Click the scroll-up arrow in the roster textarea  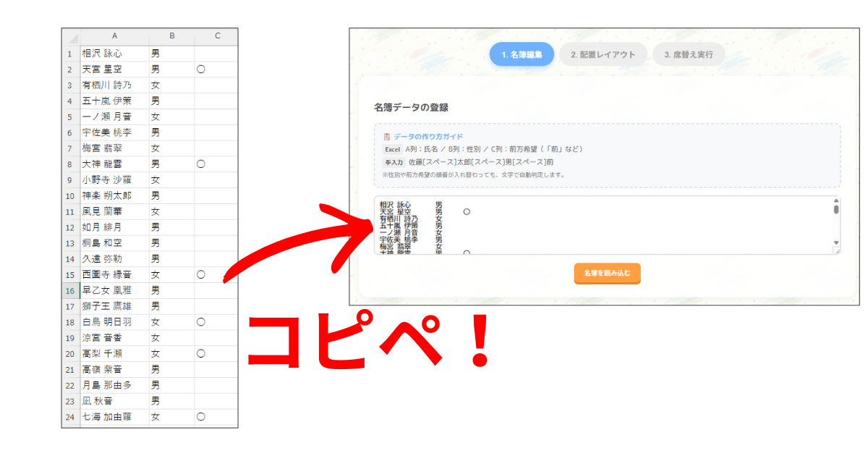836,200
